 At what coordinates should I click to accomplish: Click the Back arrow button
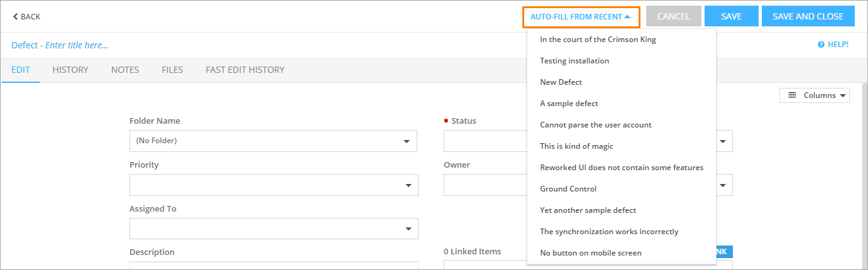tap(26, 17)
